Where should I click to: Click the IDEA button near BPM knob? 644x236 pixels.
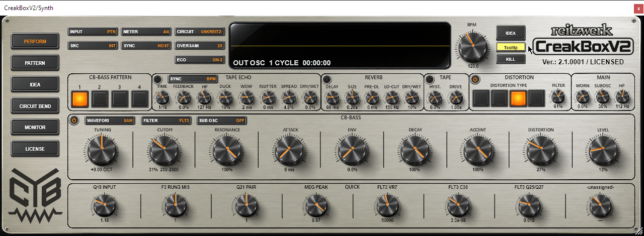(511, 33)
